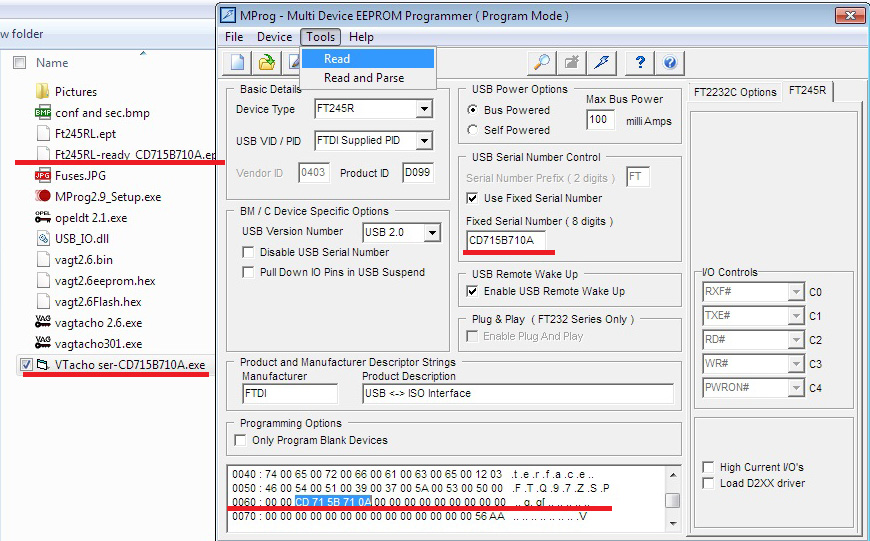Select the Self Powered radio button

474,130
